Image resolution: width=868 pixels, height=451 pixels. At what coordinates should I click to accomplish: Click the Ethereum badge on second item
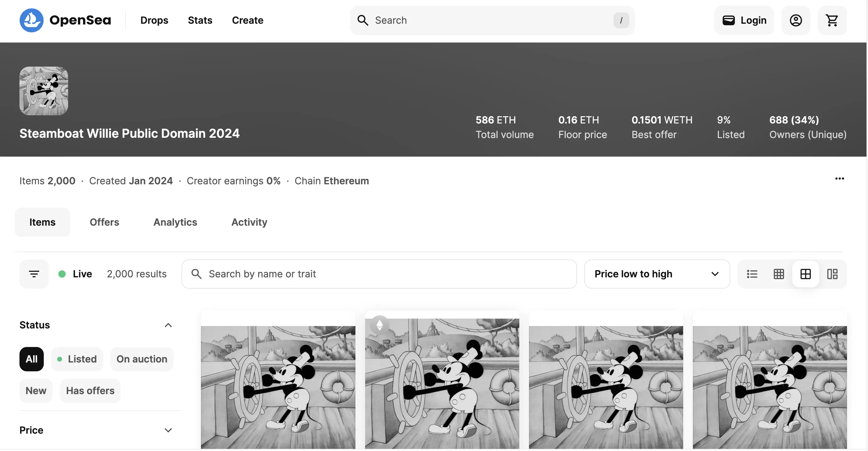tap(379, 325)
